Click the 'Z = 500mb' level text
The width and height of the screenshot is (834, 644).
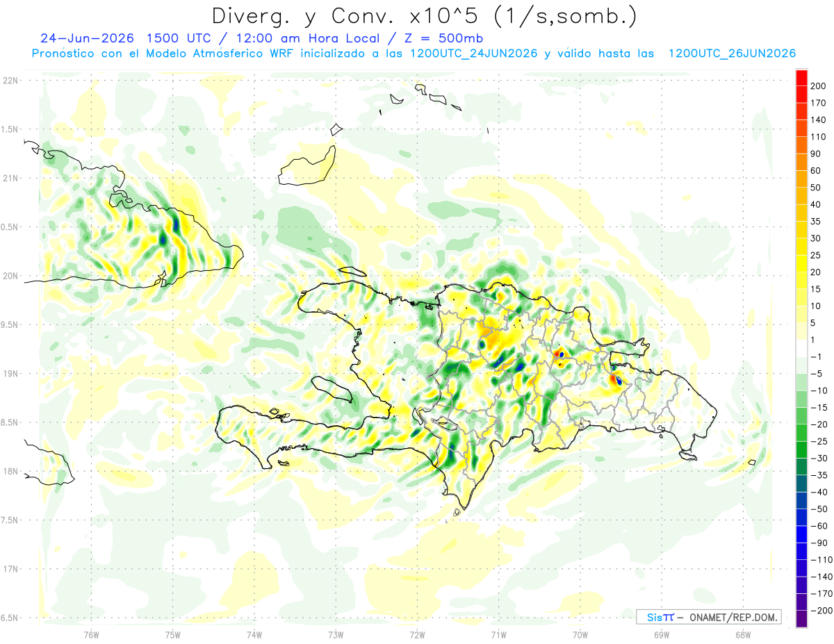click(445, 38)
